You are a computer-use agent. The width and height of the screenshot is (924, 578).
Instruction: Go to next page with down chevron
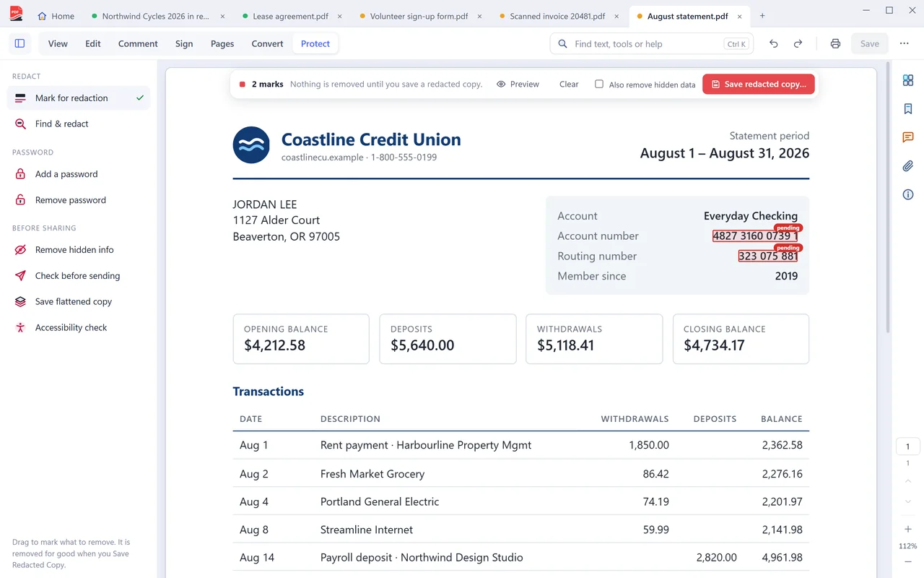click(908, 502)
